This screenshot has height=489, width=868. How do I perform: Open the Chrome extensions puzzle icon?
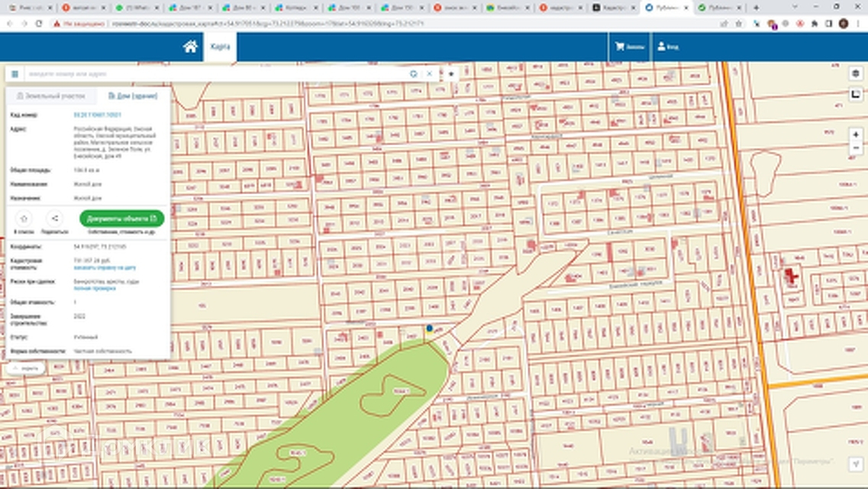815,24
